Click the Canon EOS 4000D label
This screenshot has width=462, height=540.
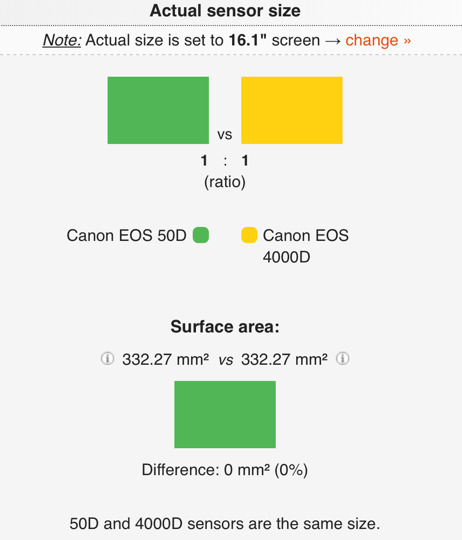click(306, 246)
